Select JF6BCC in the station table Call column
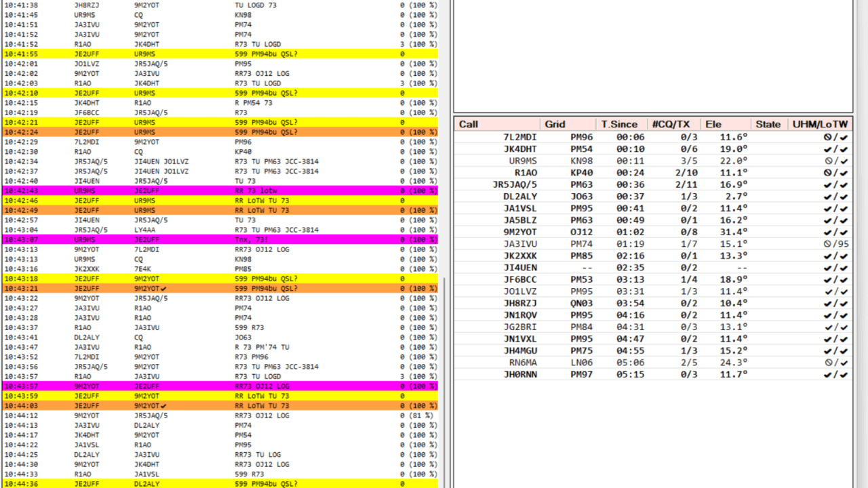Screen dimensions: 868x488 click(520, 279)
